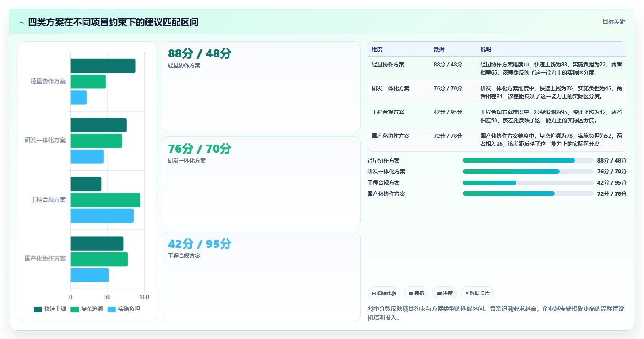This screenshot has width=644, height=339.
Task: Toggle the 复杂追溯 legend series
Action: 87,309
